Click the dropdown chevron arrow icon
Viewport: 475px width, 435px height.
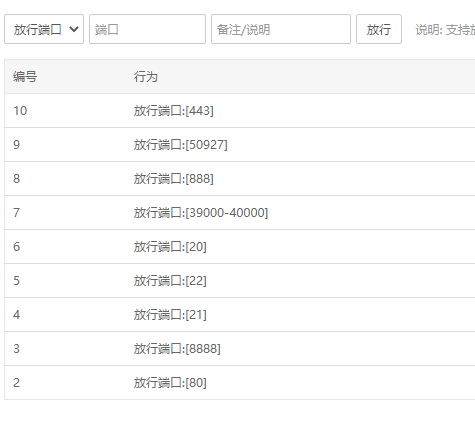tap(74, 29)
